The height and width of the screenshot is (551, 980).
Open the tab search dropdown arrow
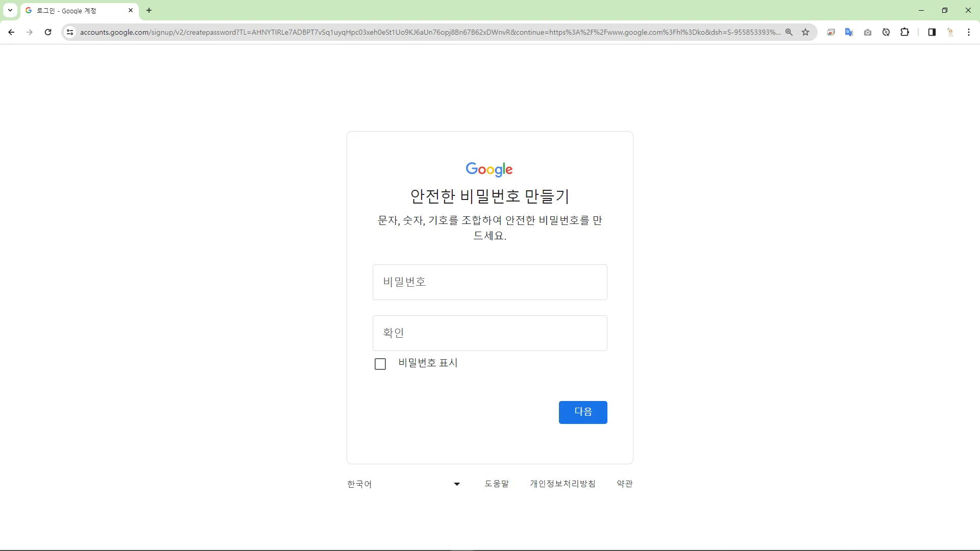tap(10, 10)
